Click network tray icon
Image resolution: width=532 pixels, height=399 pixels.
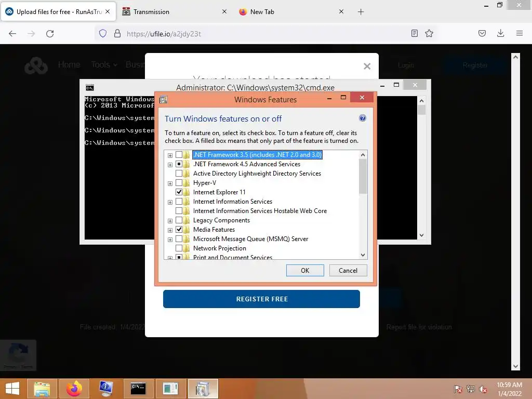tap(471, 389)
